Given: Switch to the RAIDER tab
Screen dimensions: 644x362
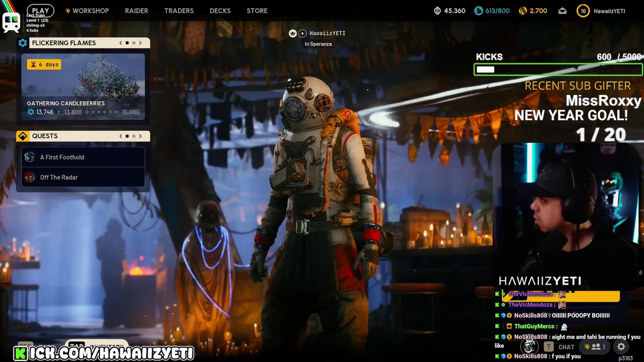Looking at the screenshot, I should coord(136,11).
